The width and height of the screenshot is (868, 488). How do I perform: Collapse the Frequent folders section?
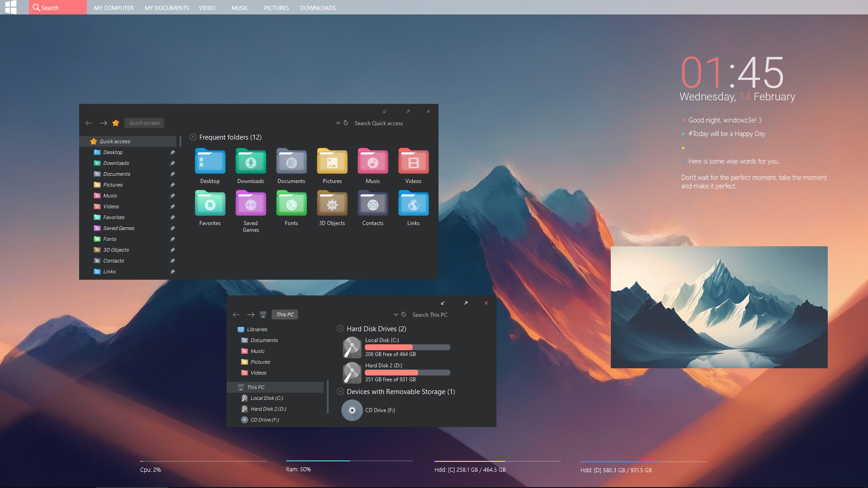[193, 136]
